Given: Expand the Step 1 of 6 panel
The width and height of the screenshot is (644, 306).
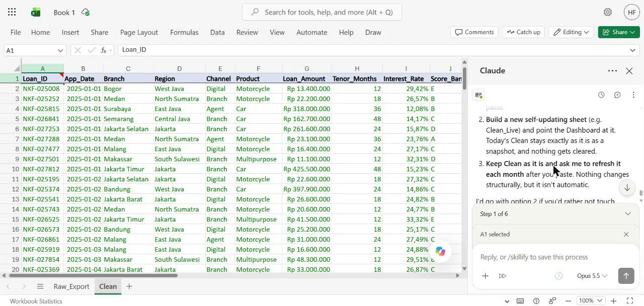Looking at the screenshot, I should pos(555,214).
